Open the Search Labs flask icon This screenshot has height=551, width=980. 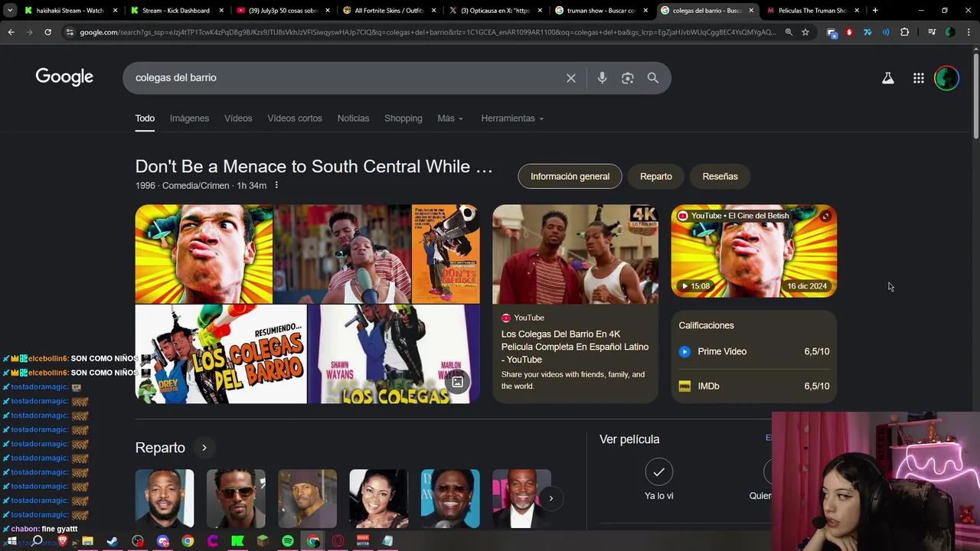click(888, 78)
